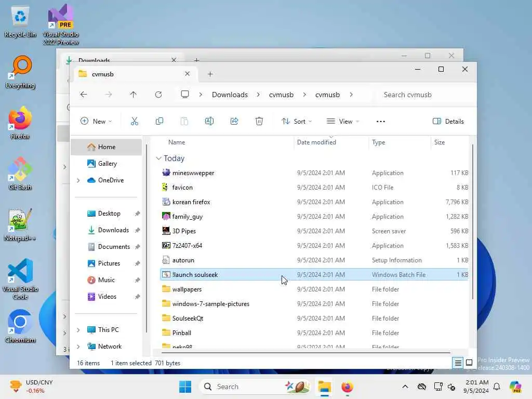Click the Copy icon in toolbar
This screenshot has height=399, width=532.
click(x=159, y=121)
